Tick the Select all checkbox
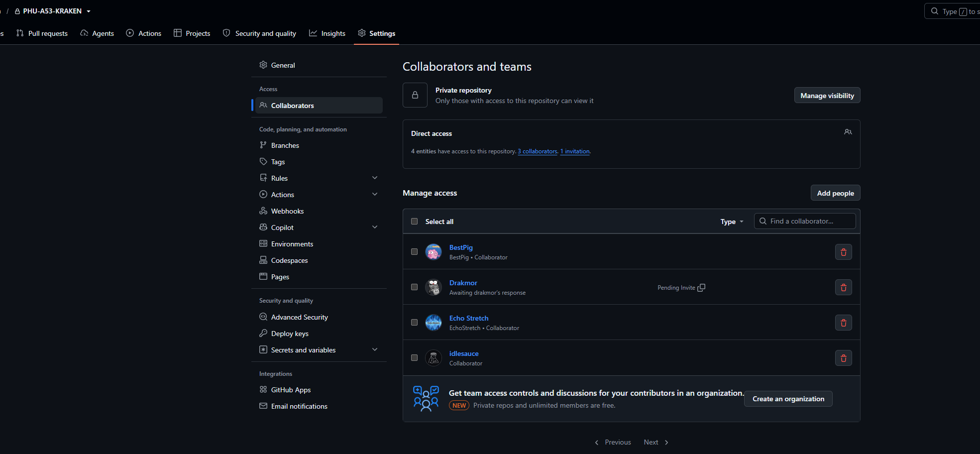 414,222
